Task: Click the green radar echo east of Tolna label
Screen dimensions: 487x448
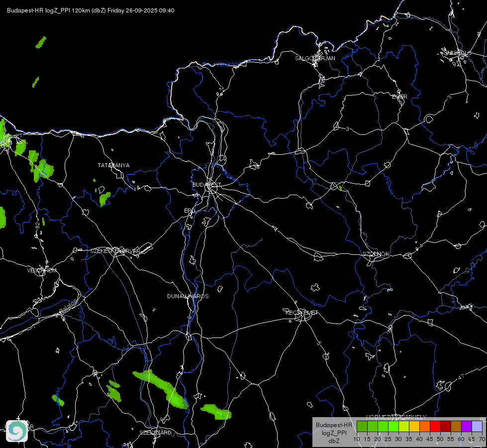Action: tap(216, 412)
